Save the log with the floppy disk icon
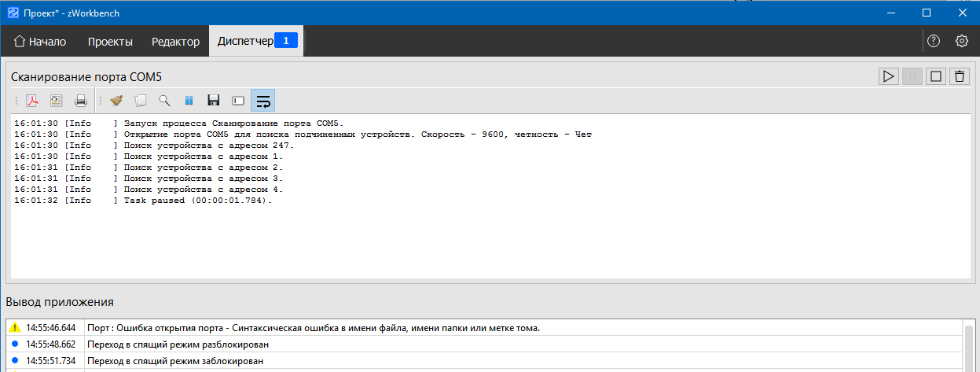The width and height of the screenshot is (980, 372). pyautogui.click(x=213, y=101)
